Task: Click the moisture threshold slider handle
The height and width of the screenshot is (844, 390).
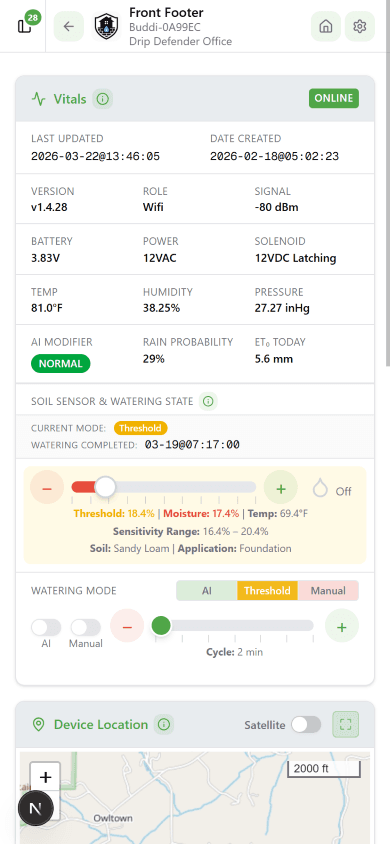Action: 105,487
